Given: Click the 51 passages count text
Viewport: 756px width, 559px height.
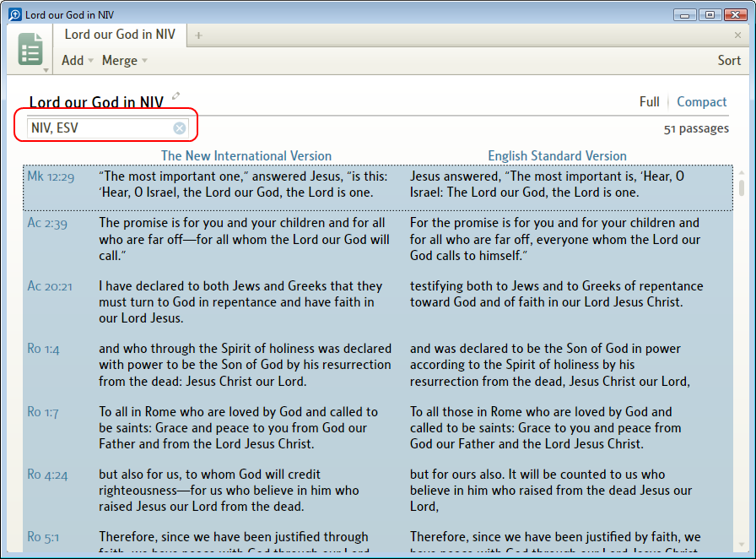Looking at the screenshot, I should [x=696, y=129].
